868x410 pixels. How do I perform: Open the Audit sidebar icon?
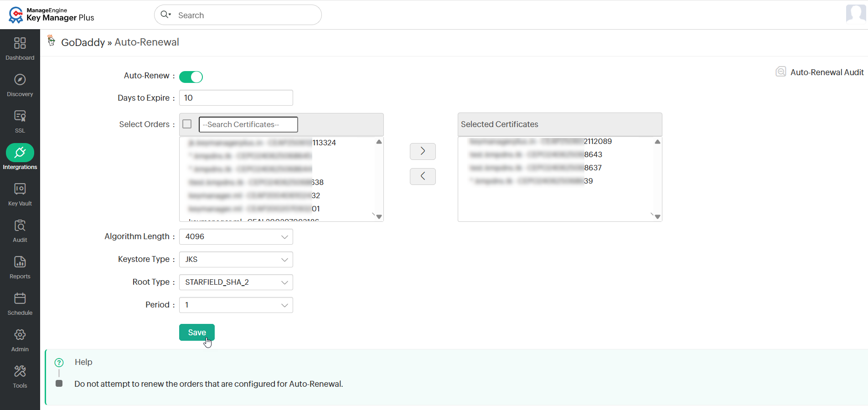coord(20,225)
